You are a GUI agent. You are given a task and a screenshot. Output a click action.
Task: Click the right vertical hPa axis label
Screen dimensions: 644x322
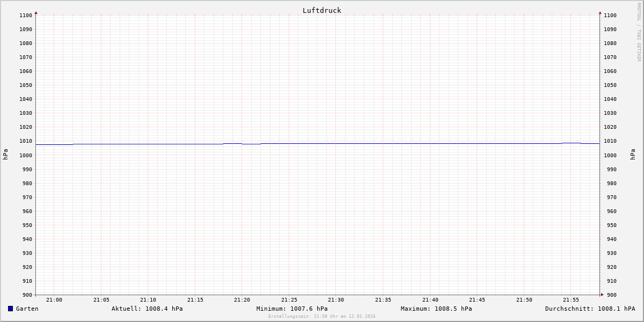(633, 155)
